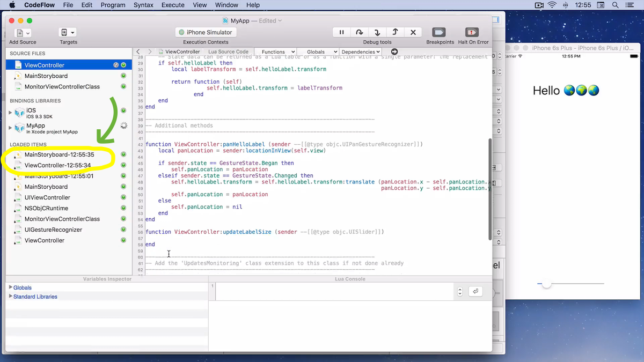Open the File menu

click(x=68, y=5)
